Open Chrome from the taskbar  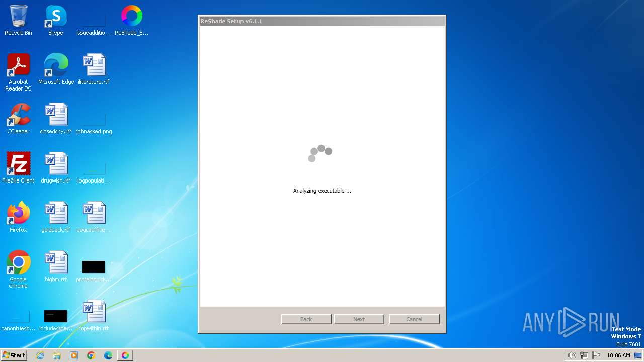pyautogui.click(x=91, y=355)
